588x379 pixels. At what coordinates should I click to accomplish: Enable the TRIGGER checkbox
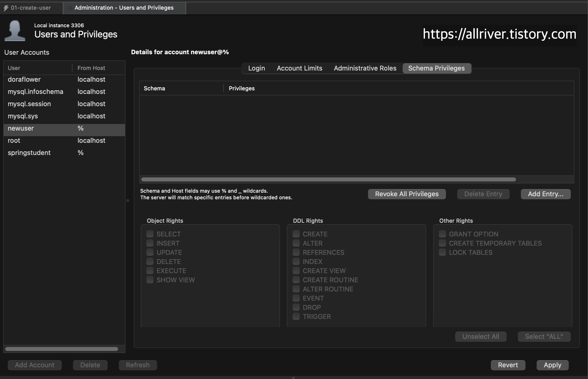296,316
